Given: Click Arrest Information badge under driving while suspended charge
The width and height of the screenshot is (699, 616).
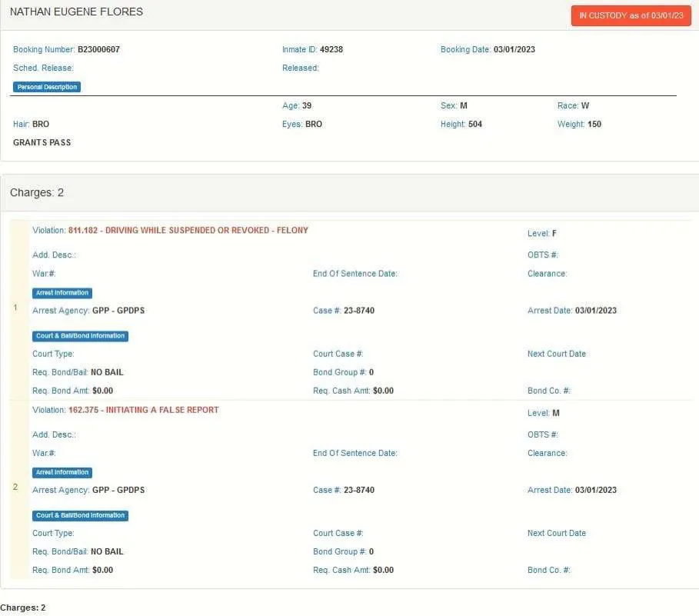Looking at the screenshot, I should (x=62, y=293).
